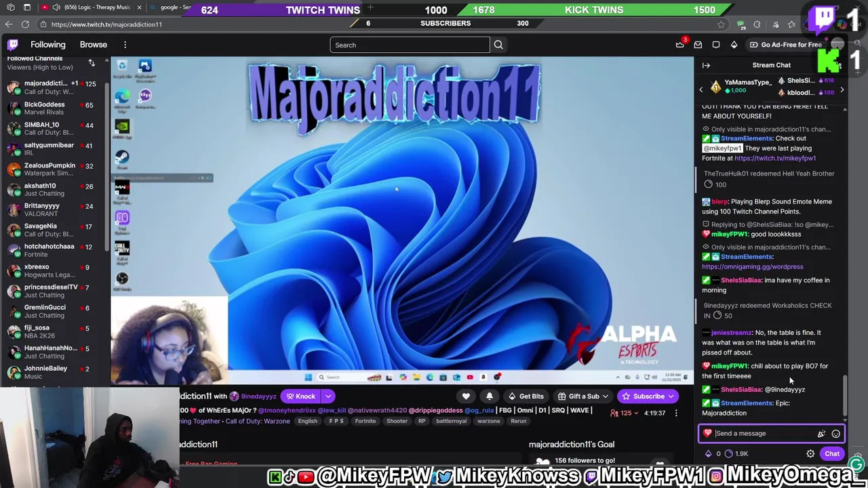Click the battleroyal tag

(451, 421)
